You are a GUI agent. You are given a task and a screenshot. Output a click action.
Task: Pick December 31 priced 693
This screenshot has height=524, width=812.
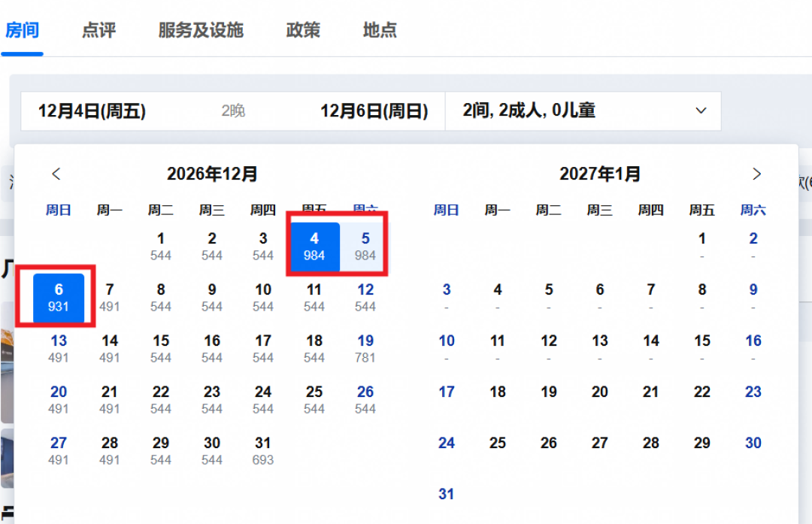[263, 451]
